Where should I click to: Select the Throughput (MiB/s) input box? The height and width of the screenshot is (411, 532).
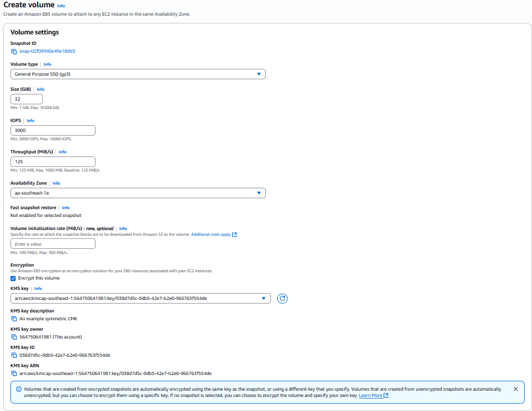click(x=53, y=162)
